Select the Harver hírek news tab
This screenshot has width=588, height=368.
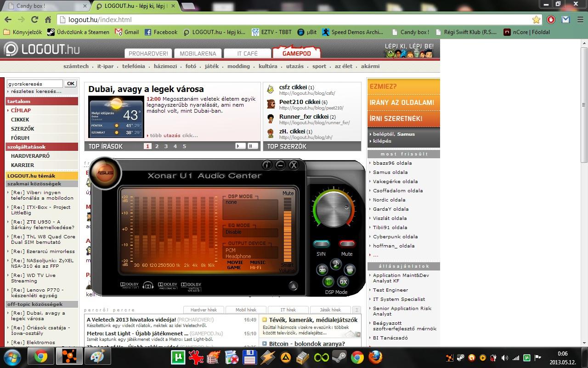[204, 310]
